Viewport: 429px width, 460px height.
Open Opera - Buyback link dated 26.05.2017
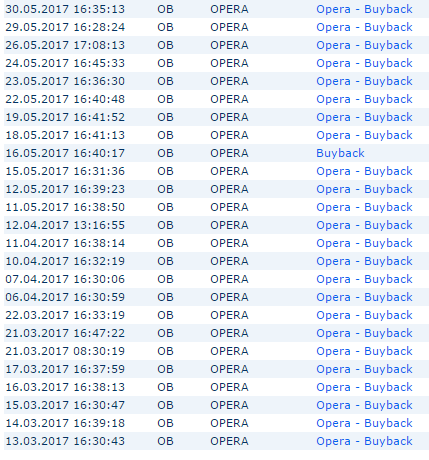(x=364, y=45)
